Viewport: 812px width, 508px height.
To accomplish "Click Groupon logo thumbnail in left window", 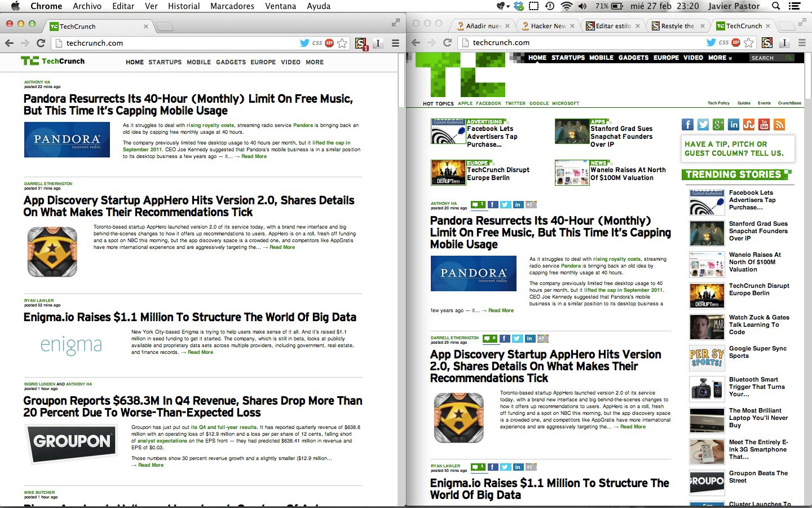I will (x=72, y=444).
